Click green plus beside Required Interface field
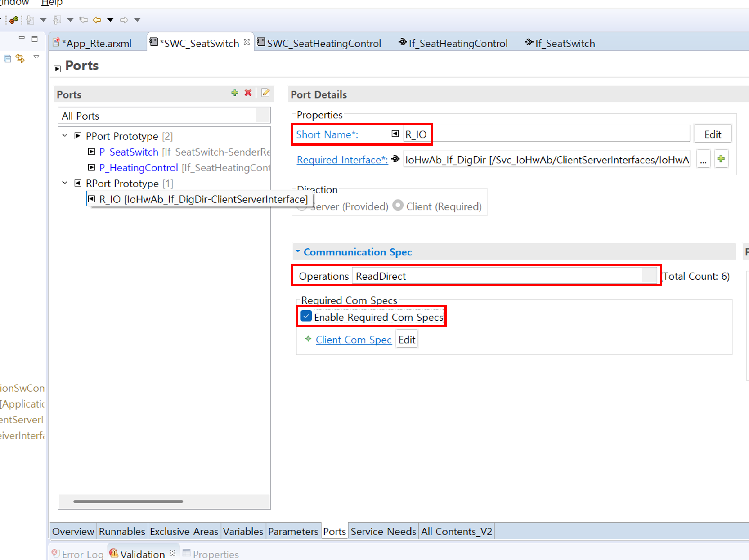This screenshot has height=560, width=749. (721, 159)
